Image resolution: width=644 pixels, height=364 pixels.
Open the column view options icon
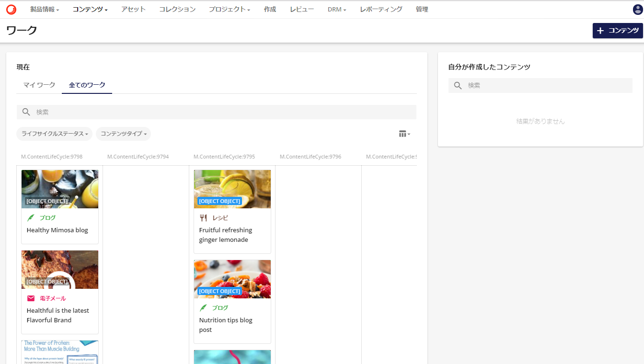[404, 134]
